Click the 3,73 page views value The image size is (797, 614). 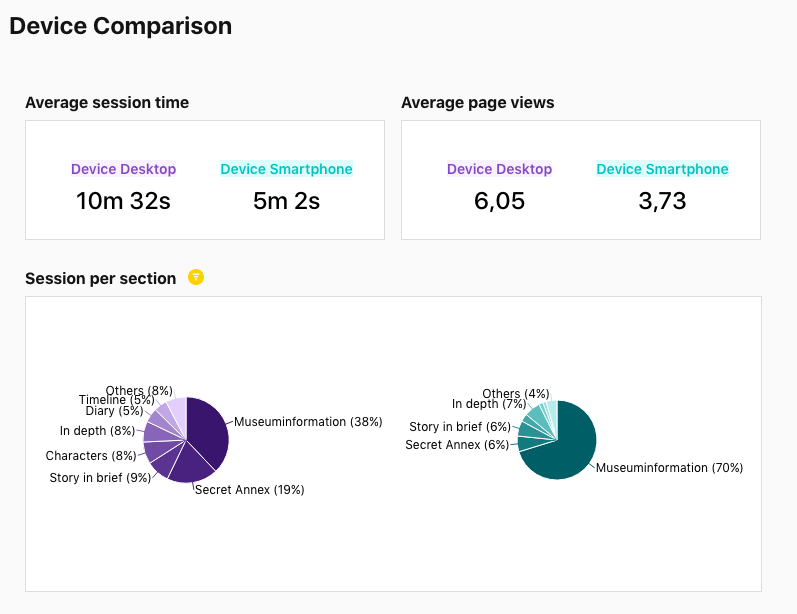[662, 201]
